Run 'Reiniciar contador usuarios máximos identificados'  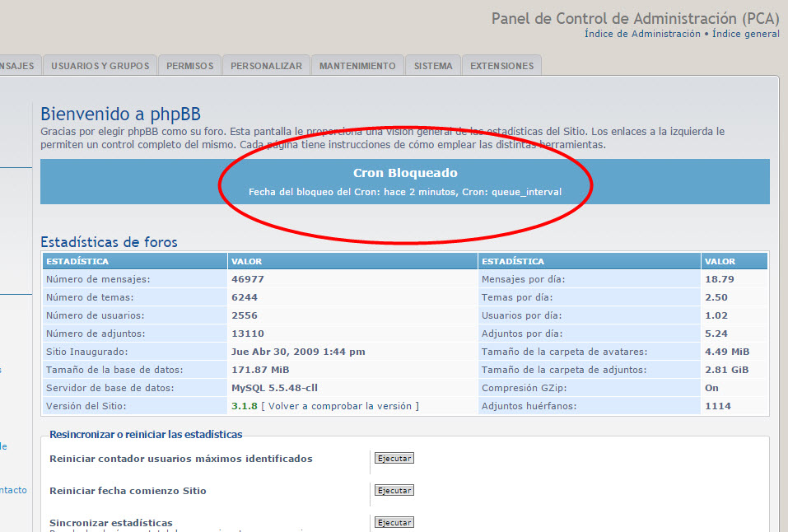click(394, 459)
